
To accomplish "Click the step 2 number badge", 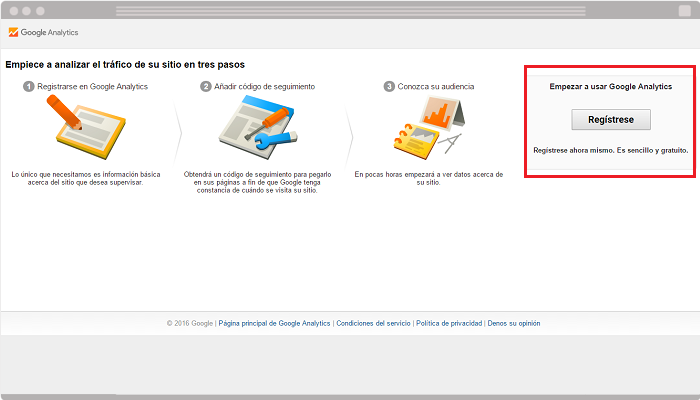I will tap(205, 86).
